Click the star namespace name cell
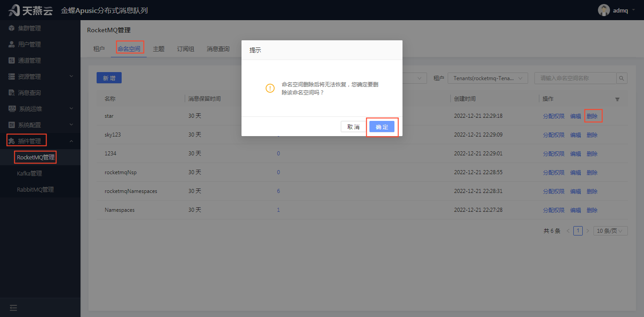 pos(109,116)
